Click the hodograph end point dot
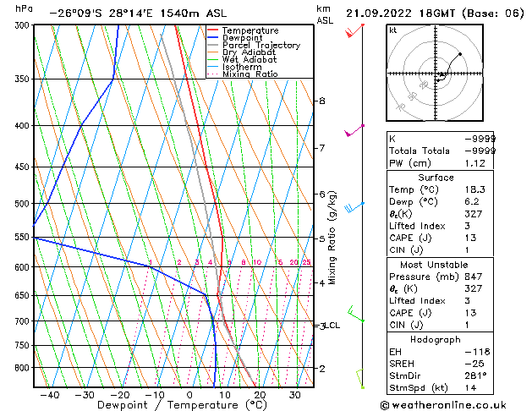This screenshot has width=532, height=411. coord(460,54)
